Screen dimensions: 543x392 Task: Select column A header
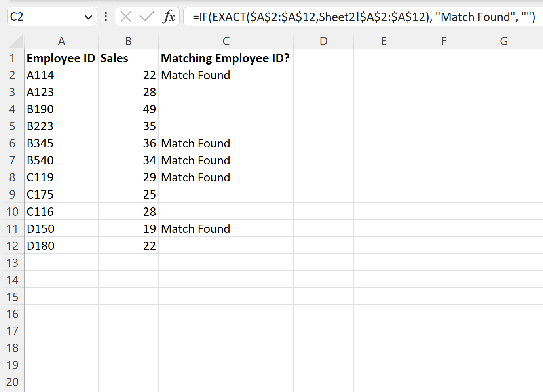[x=61, y=41]
